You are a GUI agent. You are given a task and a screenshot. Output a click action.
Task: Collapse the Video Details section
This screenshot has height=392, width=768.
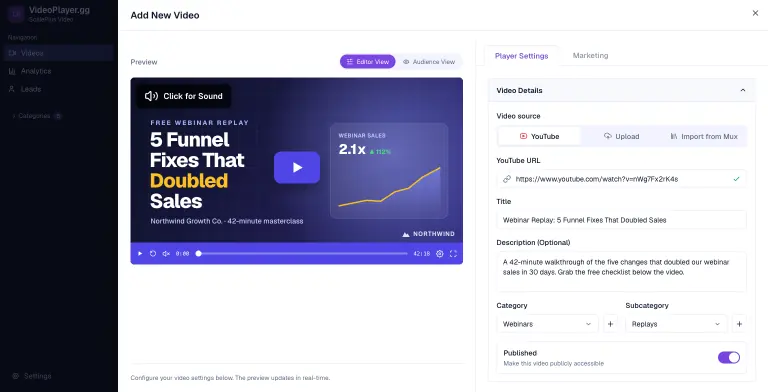pos(743,90)
